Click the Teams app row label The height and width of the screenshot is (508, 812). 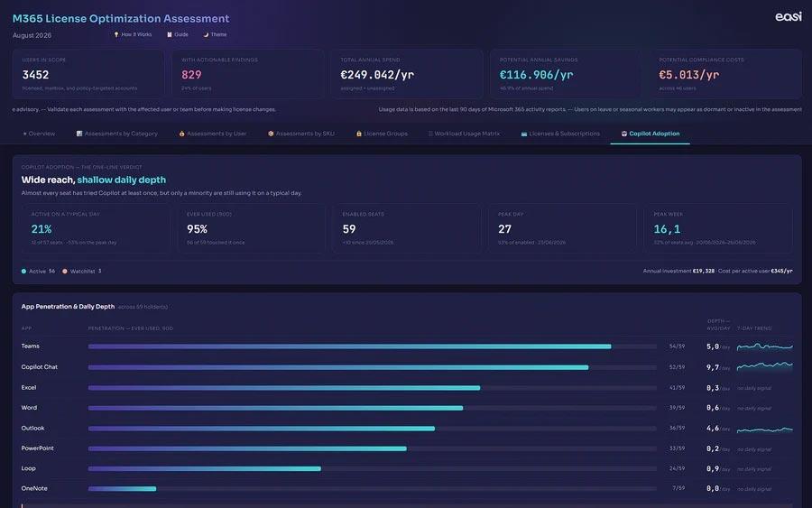point(30,346)
